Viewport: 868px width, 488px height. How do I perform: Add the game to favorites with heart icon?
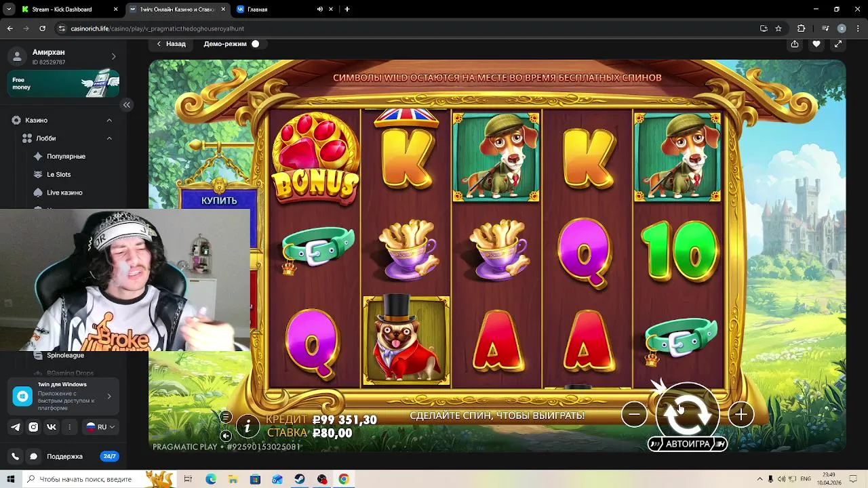tap(816, 43)
